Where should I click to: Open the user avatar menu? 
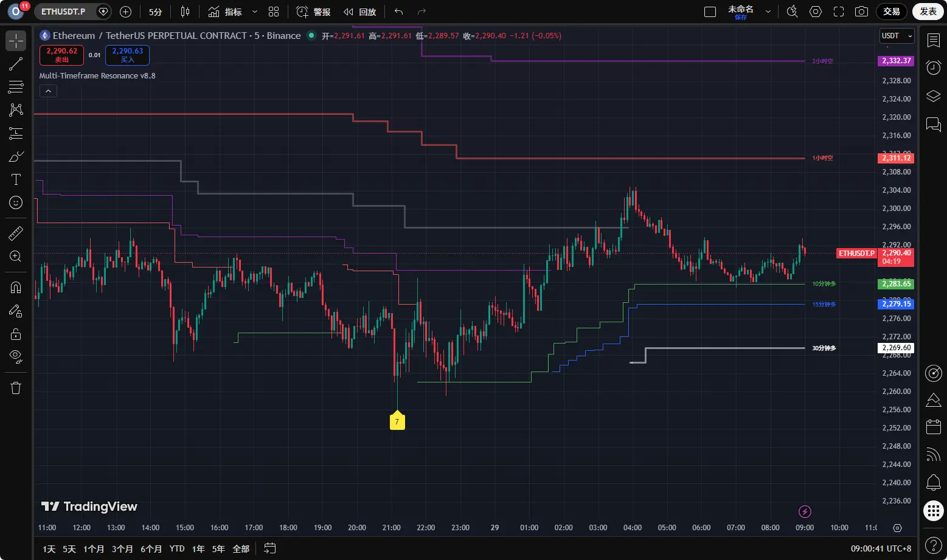16,12
